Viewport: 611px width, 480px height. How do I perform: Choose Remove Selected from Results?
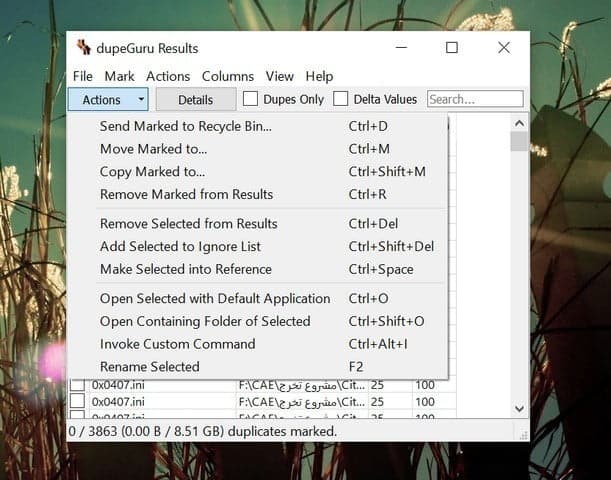pyautogui.click(x=188, y=223)
